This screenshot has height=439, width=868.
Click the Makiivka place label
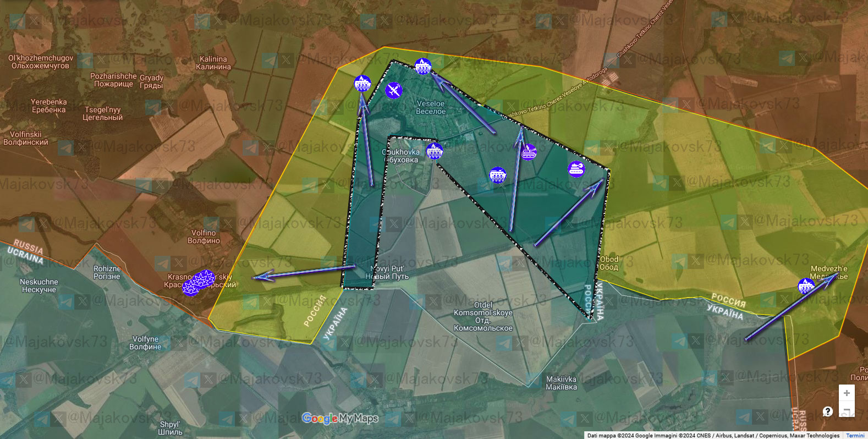562,383
